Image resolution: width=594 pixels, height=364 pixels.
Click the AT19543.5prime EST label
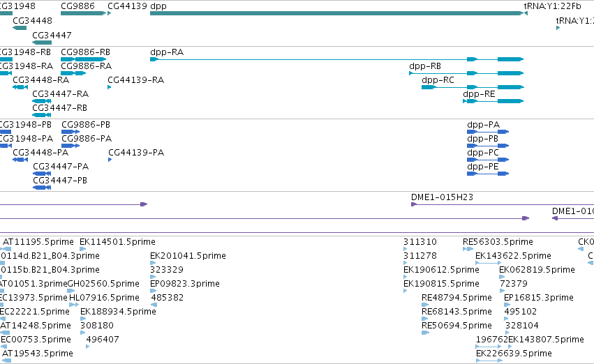[x=38, y=354]
